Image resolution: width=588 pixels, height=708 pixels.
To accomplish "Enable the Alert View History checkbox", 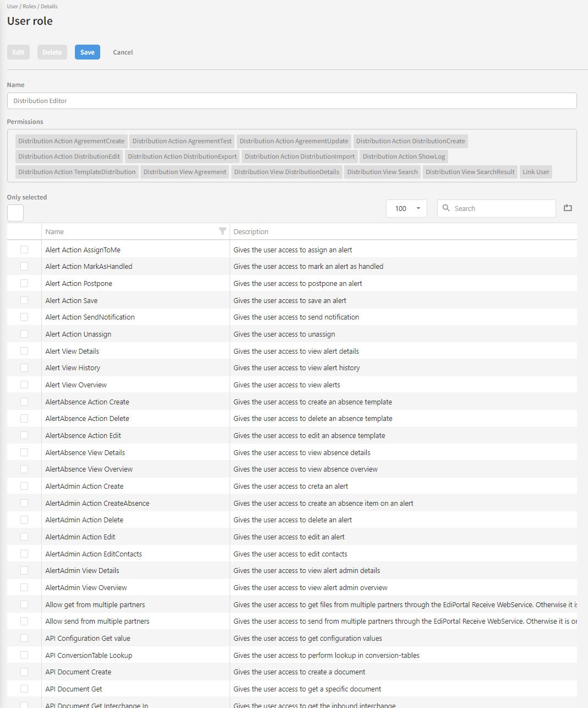I will [24, 367].
